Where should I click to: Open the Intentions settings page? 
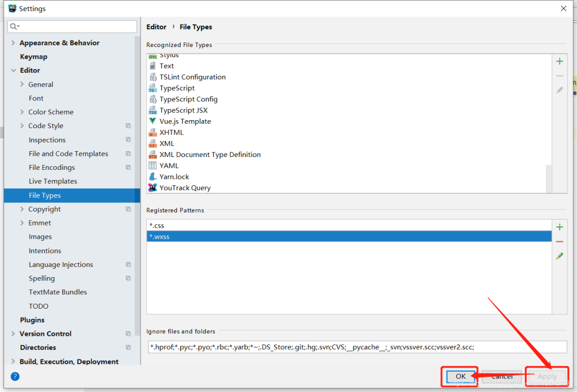tap(45, 251)
